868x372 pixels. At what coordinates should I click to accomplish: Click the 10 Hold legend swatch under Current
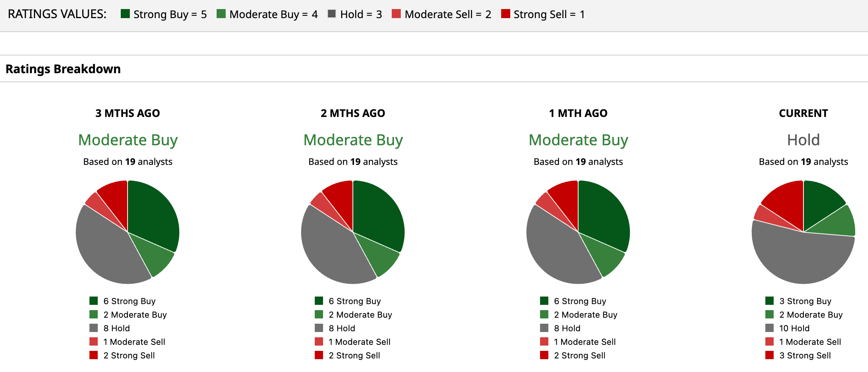(x=770, y=328)
